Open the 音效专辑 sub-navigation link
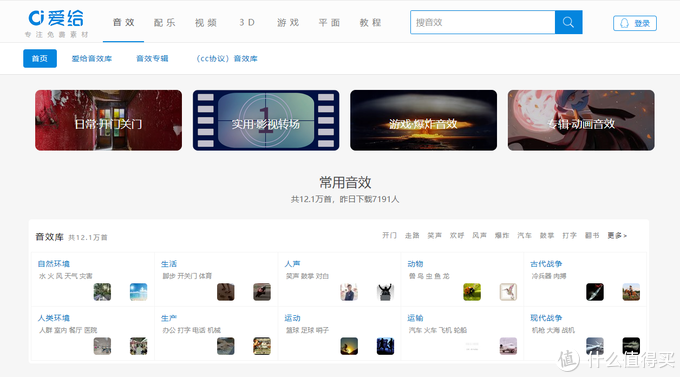 pos(152,59)
